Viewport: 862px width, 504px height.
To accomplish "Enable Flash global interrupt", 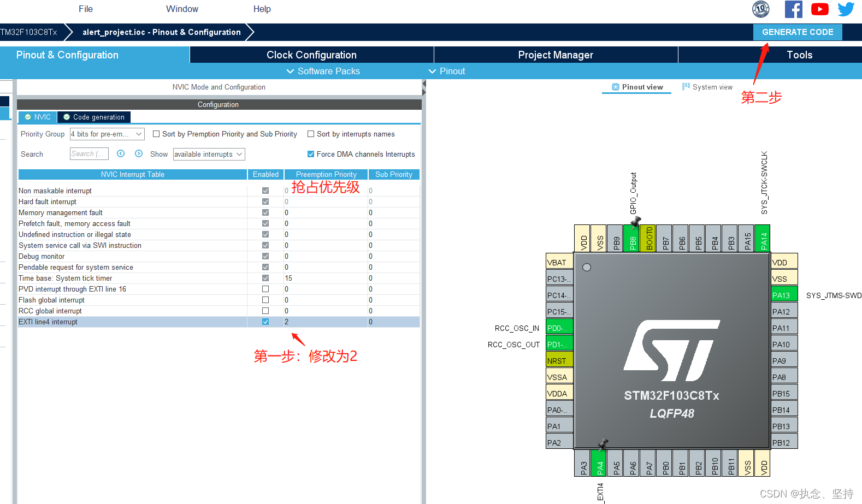I will [x=265, y=300].
